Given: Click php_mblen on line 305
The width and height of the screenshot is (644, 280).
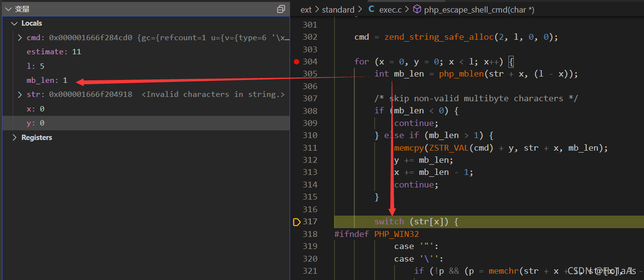Looking at the screenshot, I should pos(461,74).
